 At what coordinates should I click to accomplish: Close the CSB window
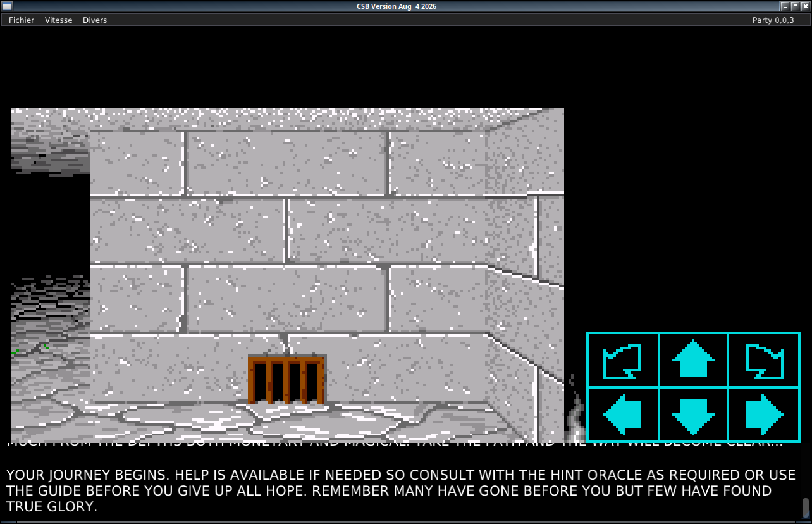tap(804, 6)
